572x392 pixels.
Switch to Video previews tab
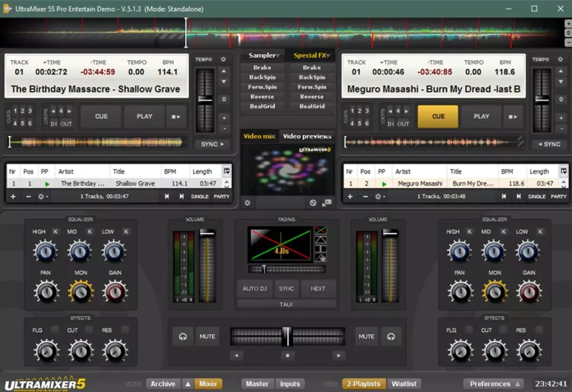coord(307,136)
